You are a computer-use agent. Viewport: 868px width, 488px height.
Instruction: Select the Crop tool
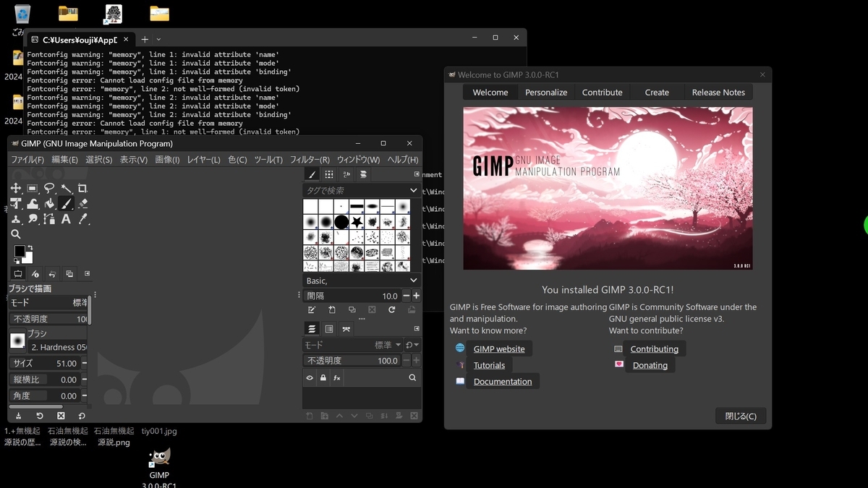point(82,188)
